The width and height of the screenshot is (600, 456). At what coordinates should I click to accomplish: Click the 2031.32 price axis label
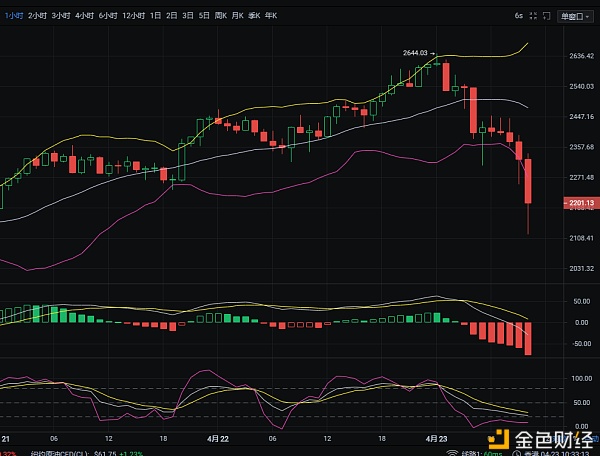pyautogui.click(x=582, y=269)
